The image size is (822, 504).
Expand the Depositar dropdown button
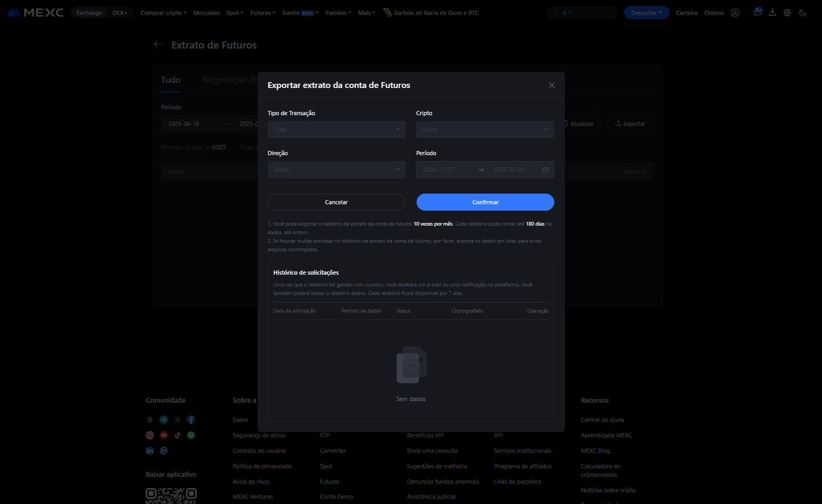point(647,13)
